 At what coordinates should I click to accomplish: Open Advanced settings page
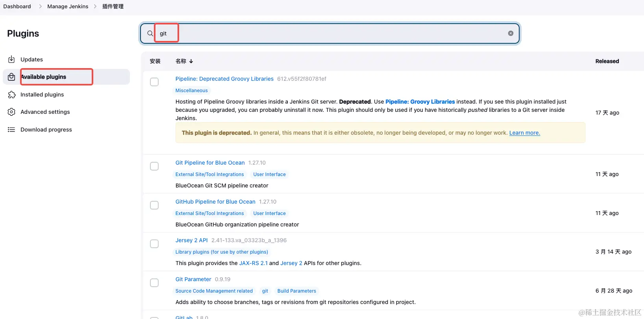coord(66,112)
